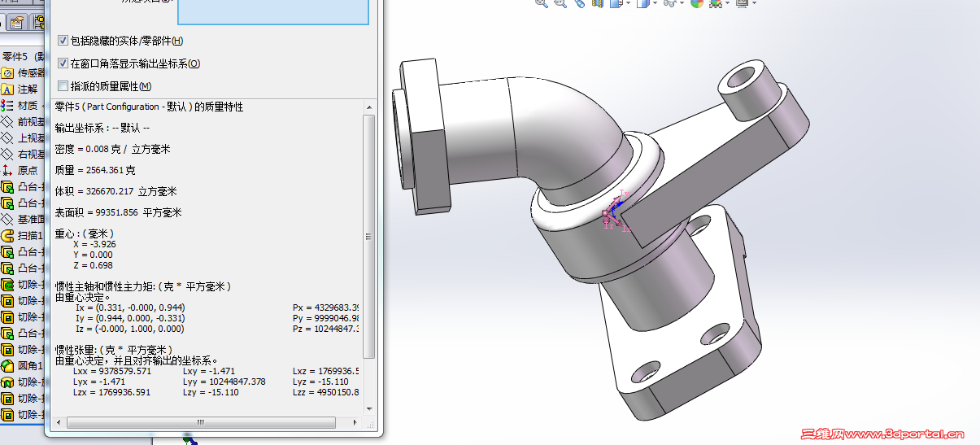
Task: Click the text '质量 = 2564.361 克'
Action: (95, 170)
